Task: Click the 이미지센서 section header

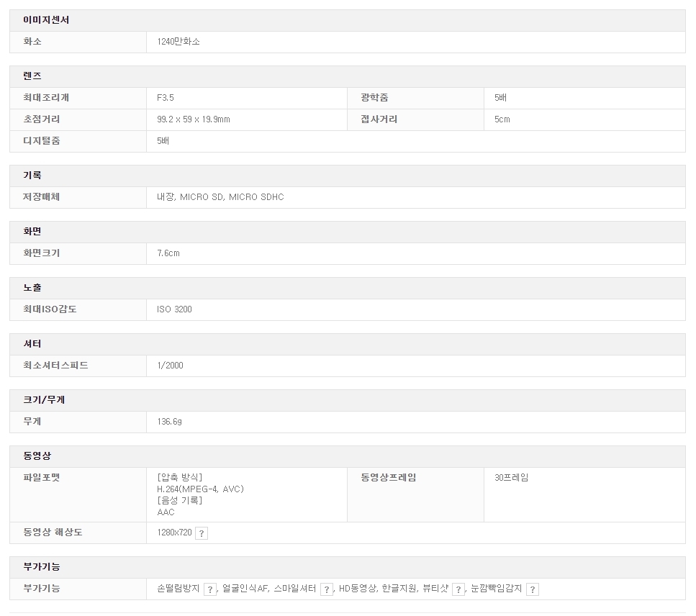Action: tap(46, 20)
